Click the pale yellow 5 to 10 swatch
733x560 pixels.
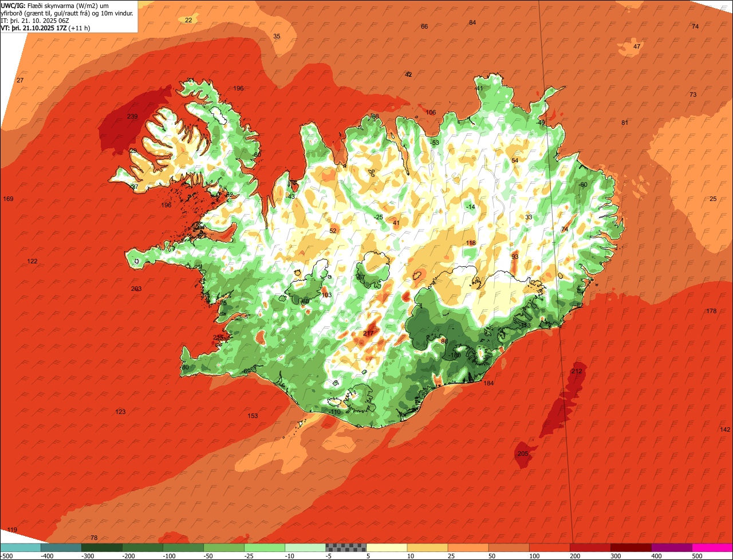[x=387, y=547]
